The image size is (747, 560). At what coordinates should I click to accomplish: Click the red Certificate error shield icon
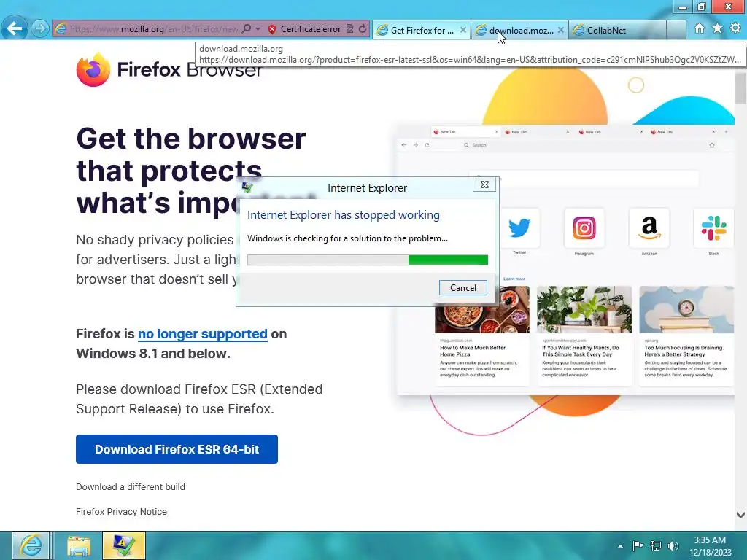272,29
